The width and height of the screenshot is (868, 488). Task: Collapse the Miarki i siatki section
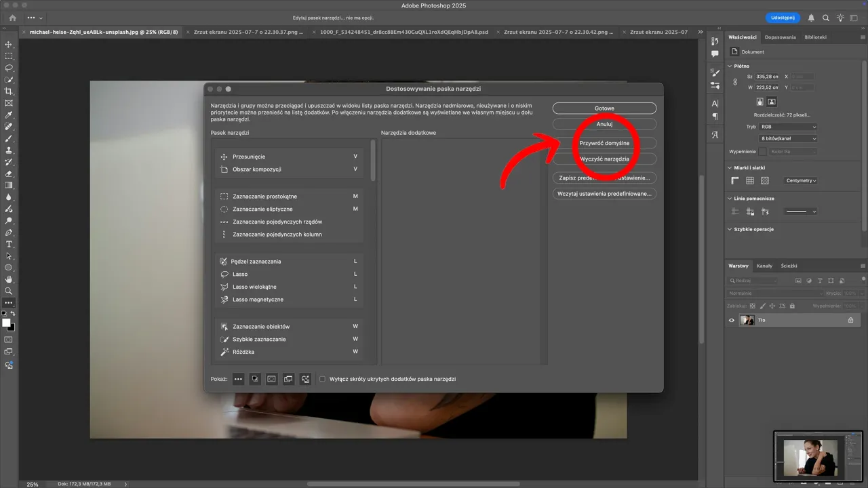[730, 167]
